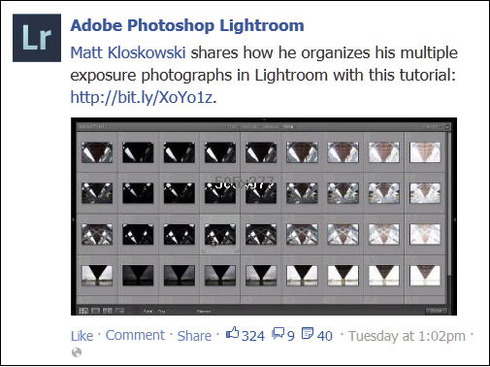Click Comment under the post

[135, 335]
